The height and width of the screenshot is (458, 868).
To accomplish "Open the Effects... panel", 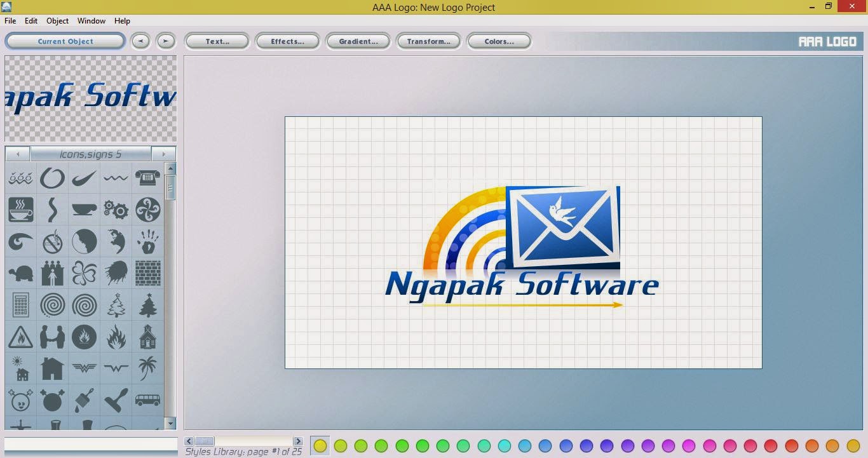I will [x=287, y=41].
